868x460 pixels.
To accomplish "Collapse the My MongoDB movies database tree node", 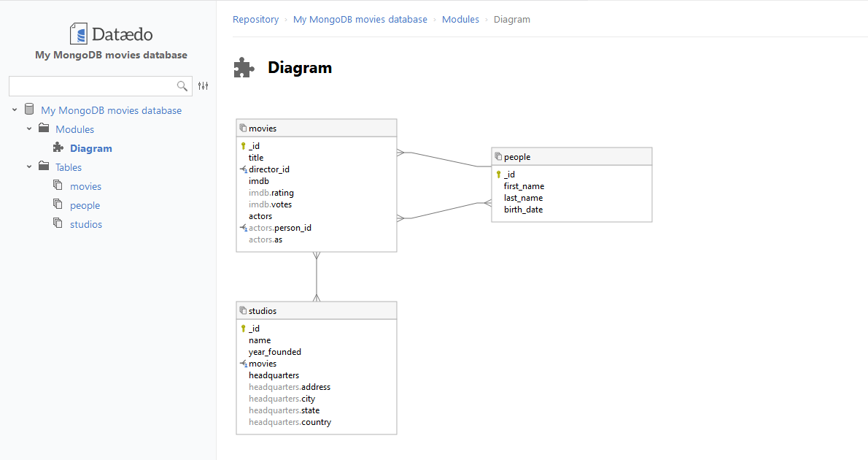I will pos(15,110).
